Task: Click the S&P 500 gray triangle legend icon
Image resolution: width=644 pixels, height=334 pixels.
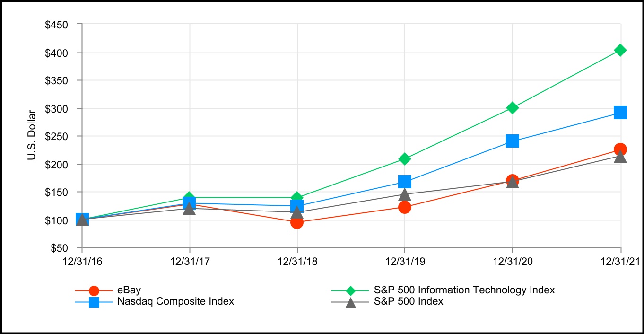Action: coord(351,302)
